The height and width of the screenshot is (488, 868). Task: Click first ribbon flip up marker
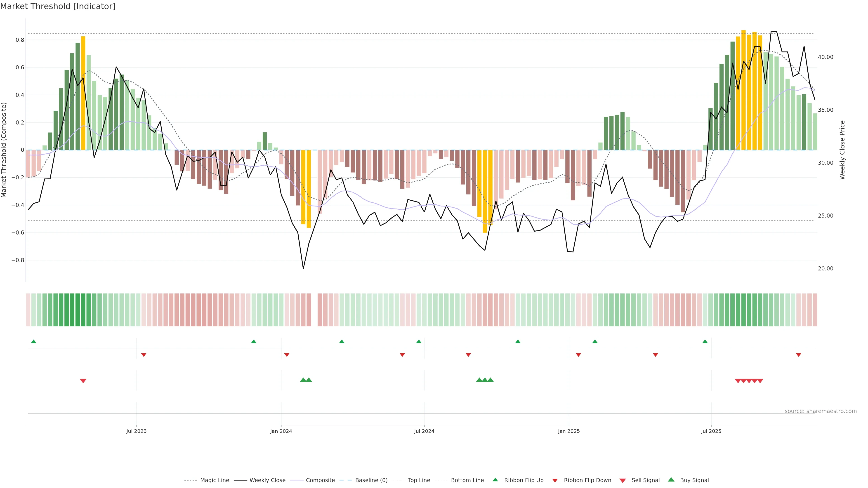[x=34, y=342]
